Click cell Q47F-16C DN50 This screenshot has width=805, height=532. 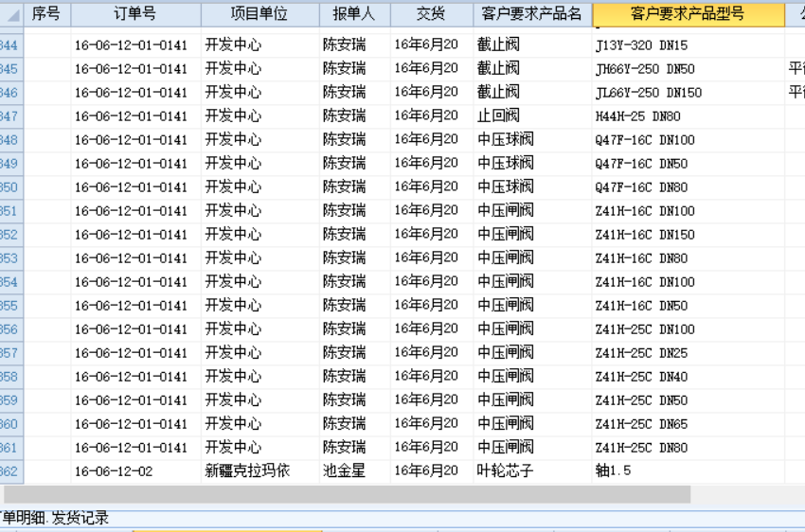click(x=688, y=163)
